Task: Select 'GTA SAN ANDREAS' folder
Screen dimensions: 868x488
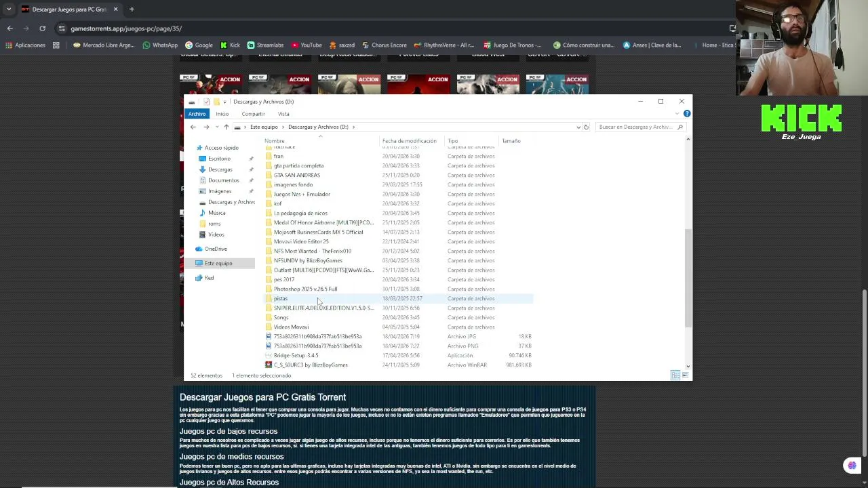Action: pos(297,175)
